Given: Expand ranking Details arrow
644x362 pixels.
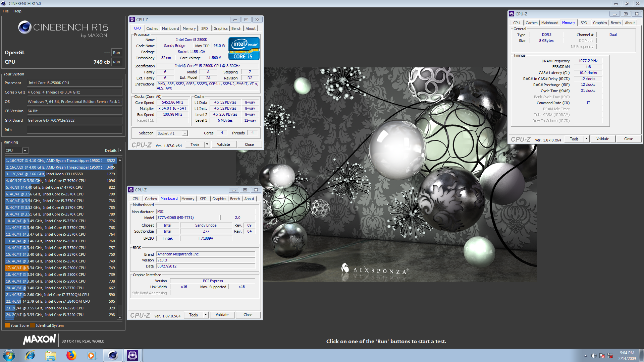Looking at the screenshot, I should tap(120, 150).
